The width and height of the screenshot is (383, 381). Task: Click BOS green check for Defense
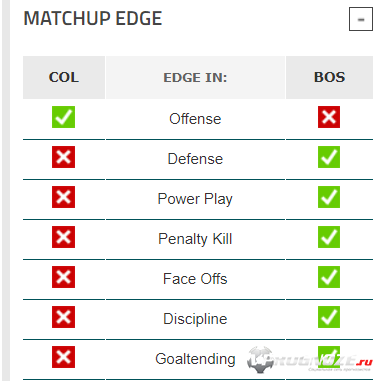(329, 157)
